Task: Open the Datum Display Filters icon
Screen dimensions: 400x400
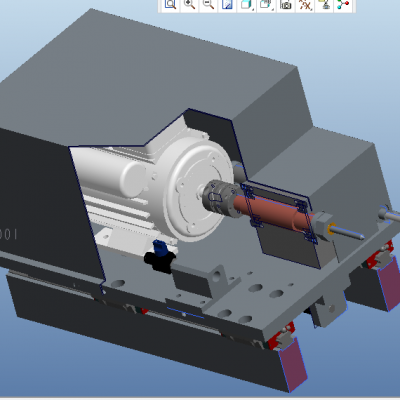Action: (305, 4)
